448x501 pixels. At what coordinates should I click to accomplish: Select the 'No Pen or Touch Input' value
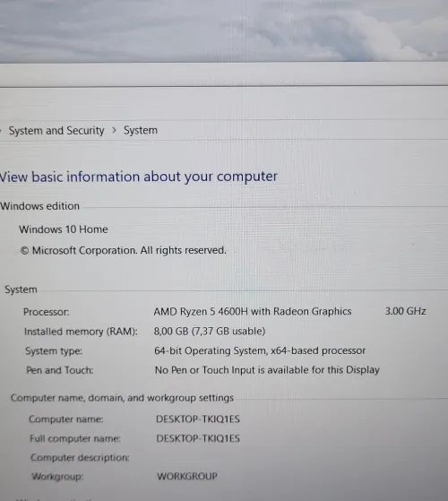coord(267,370)
